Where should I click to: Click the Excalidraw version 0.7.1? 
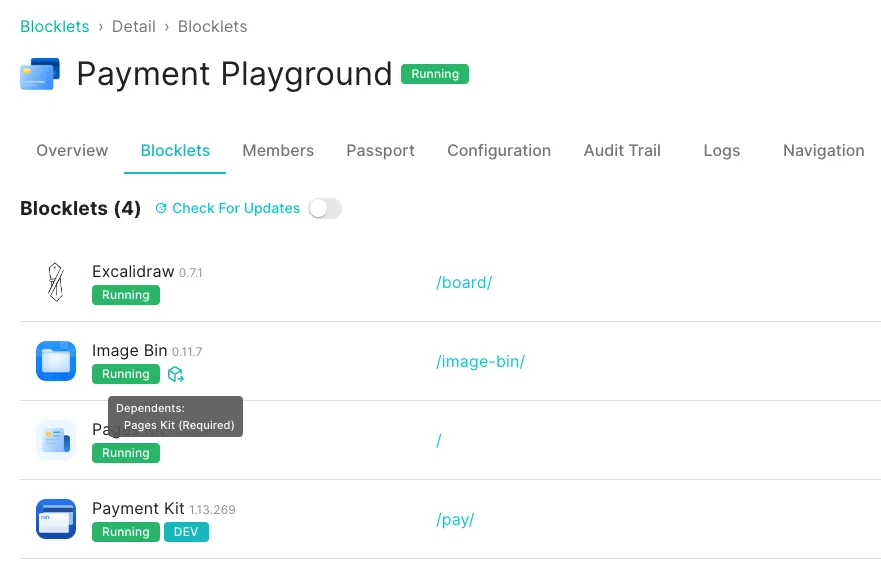190,272
